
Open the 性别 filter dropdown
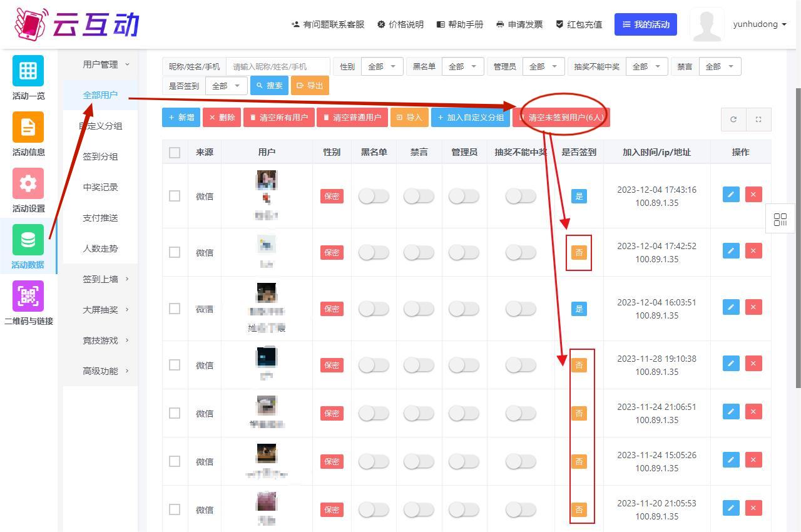382,66
